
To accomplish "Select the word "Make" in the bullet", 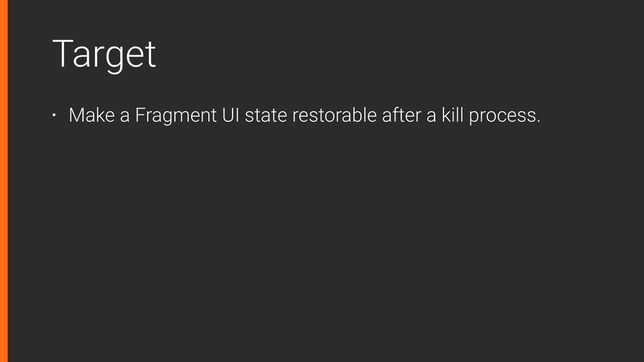I will click(x=92, y=115).
